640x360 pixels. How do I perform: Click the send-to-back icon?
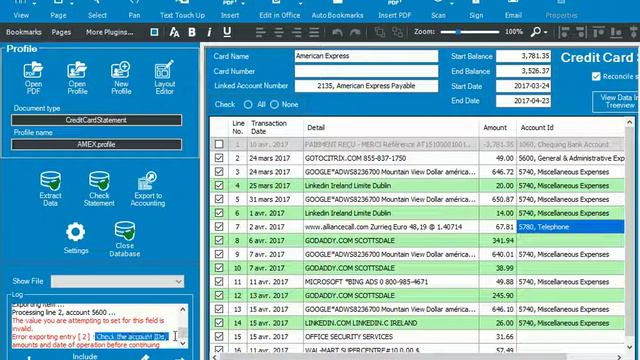(398, 32)
